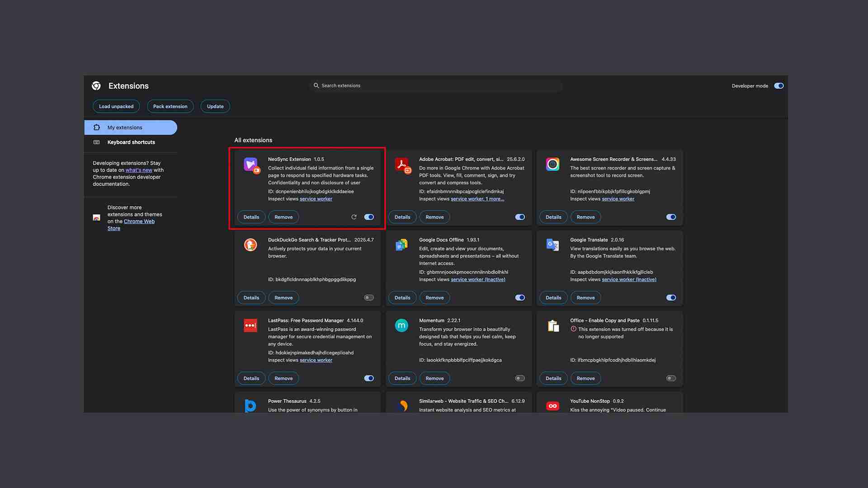868x488 pixels.
Task: Disable the NeoSync Extension toggle
Action: pos(369,217)
